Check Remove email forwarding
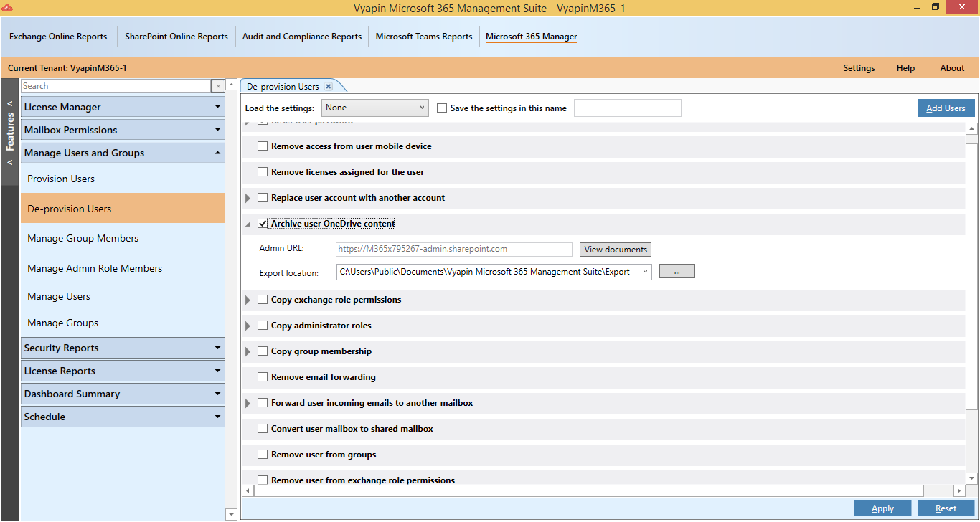The height and width of the screenshot is (522, 980). click(x=263, y=377)
